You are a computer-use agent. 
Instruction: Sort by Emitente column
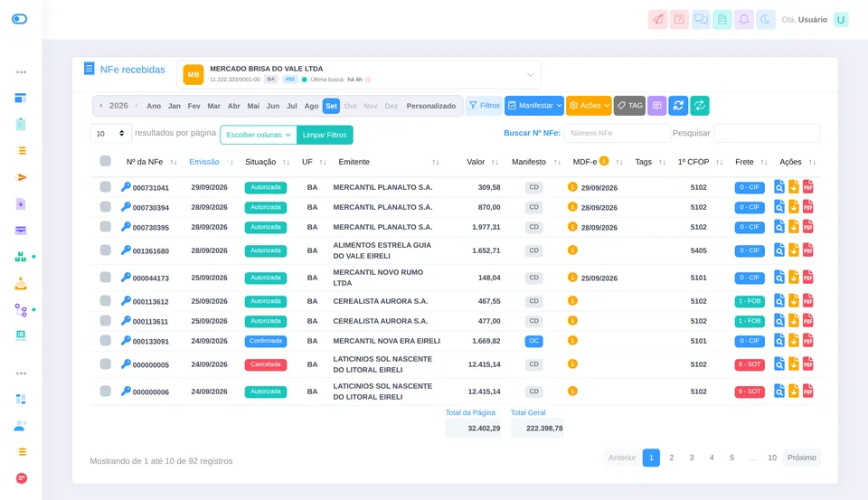(x=354, y=162)
